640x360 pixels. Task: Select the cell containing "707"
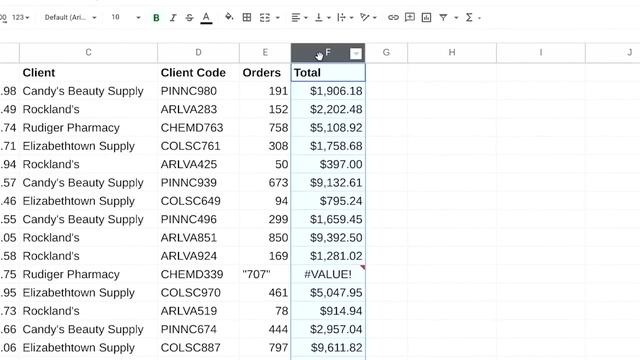pyautogui.click(x=265, y=274)
